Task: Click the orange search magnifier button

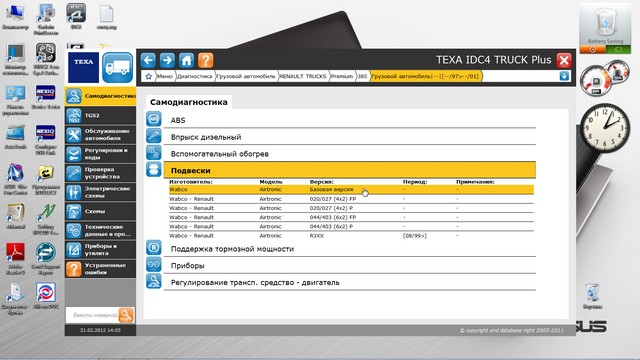Action: 126,315
